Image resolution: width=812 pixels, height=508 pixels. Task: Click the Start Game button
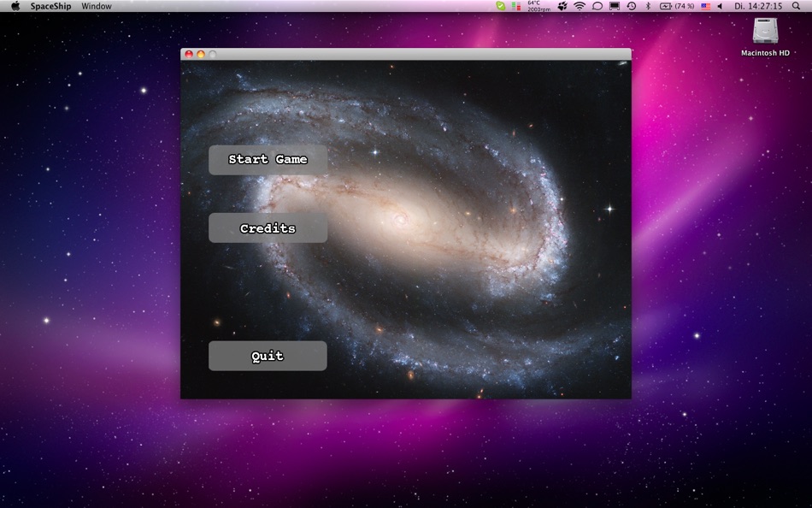click(x=268, y=160)
